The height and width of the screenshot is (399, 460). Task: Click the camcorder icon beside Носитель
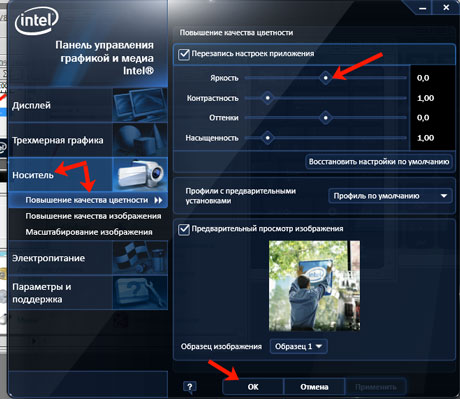140,174
